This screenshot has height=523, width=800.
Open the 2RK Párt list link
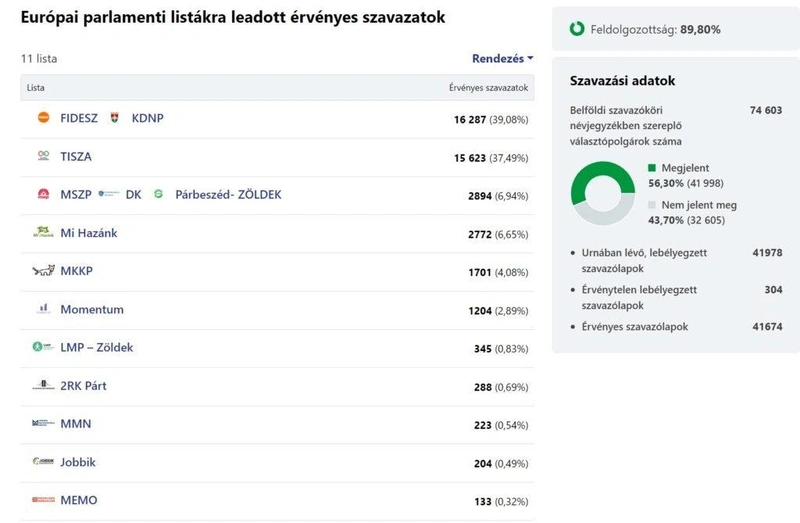click(84, 386)
